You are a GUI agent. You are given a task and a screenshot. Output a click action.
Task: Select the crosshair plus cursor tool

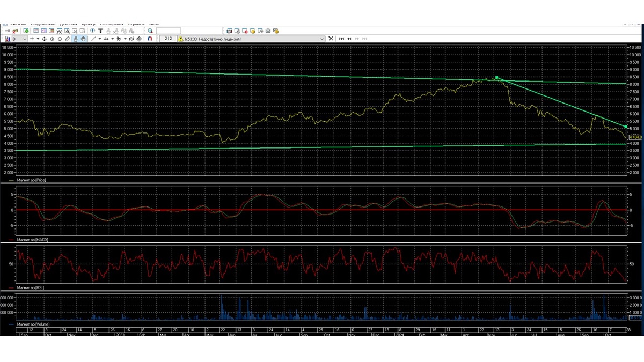pyautogui.click(x=32, y=39)
